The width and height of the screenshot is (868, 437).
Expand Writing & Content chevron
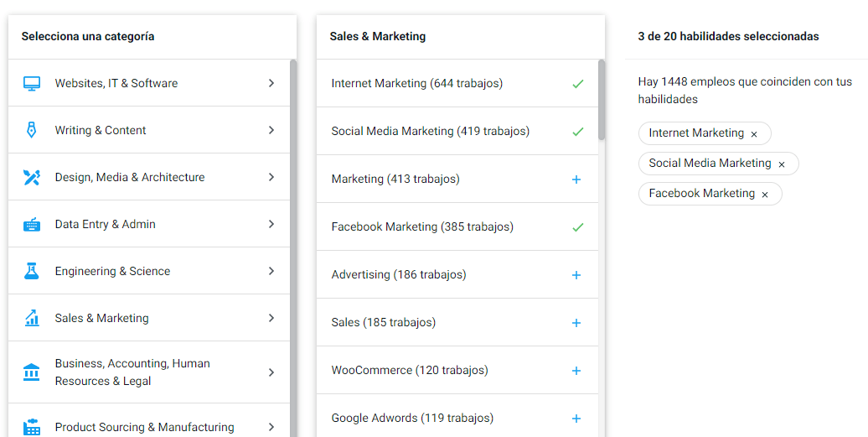click(271, 130)
